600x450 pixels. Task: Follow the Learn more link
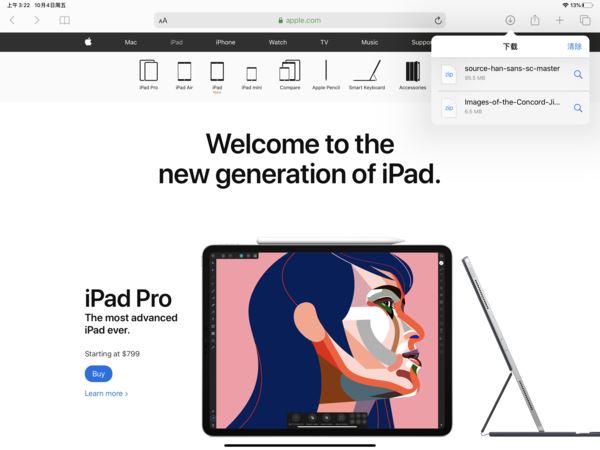pyautogui.click(x=106, y=393)
